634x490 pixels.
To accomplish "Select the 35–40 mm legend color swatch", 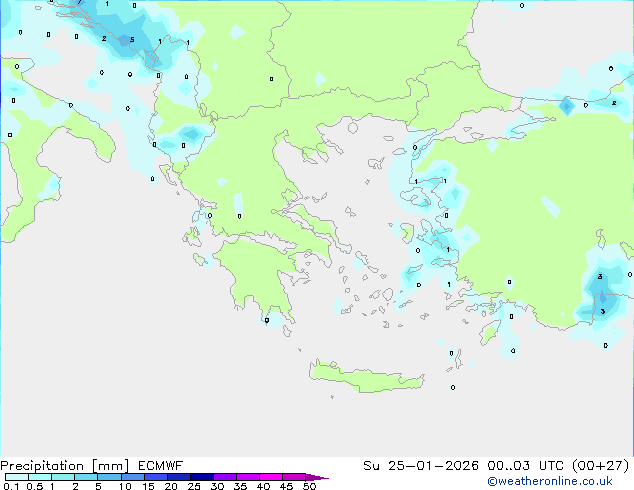I will click(247, 477).
